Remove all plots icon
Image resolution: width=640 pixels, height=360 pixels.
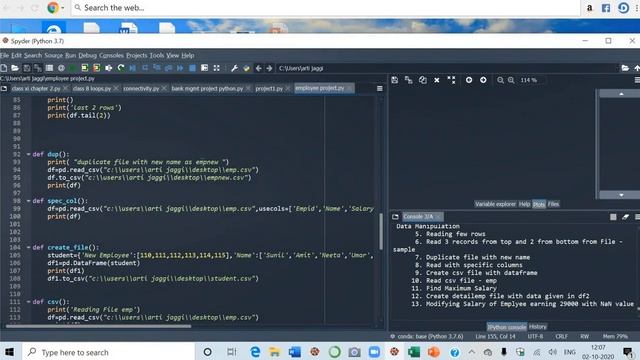coord(451,80)
